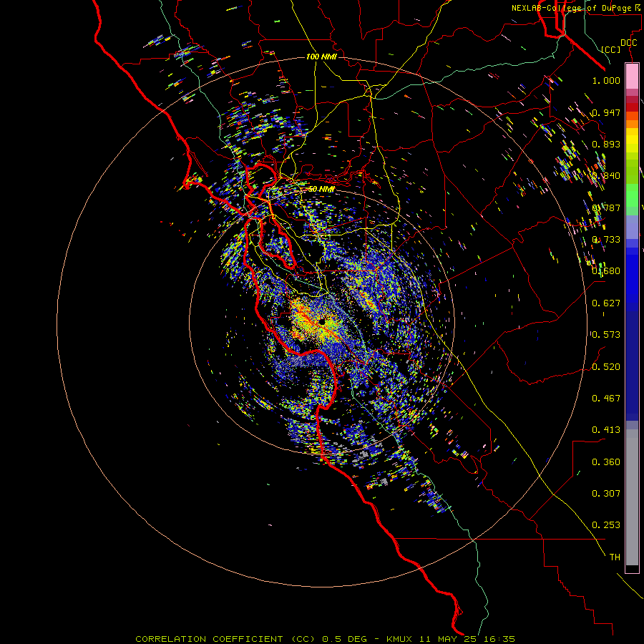Click the 50 NMI range ring label
Image resolution: width=644 pixels, height=644 pixels.
pyautogui.click(x=321, y=190)
